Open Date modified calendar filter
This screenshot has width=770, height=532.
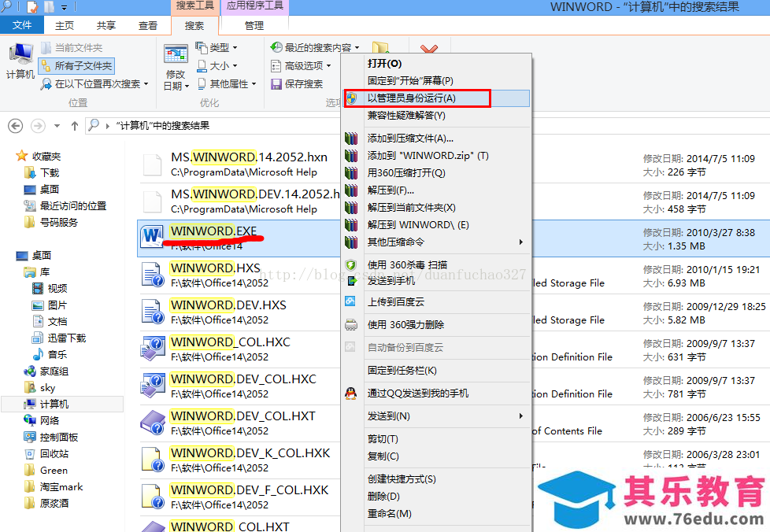tap(176, 67)
